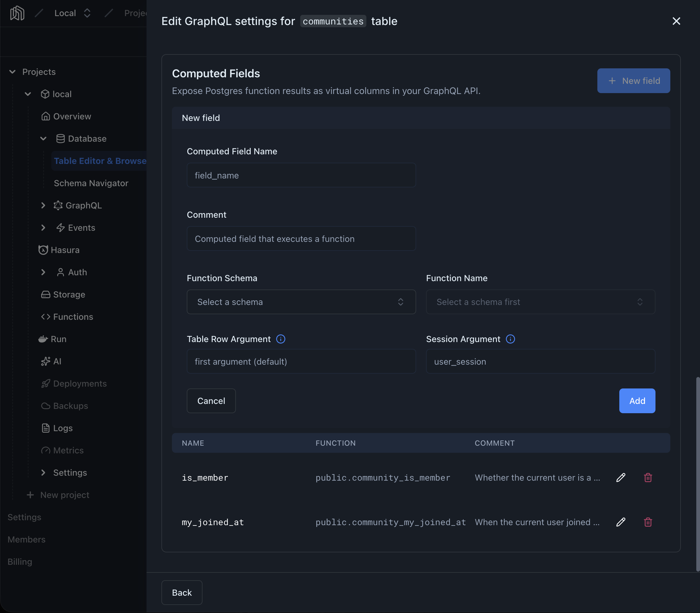Focus the Session Argument input field
This screenshot has width=700, height=613.
[x=540, y=361]
